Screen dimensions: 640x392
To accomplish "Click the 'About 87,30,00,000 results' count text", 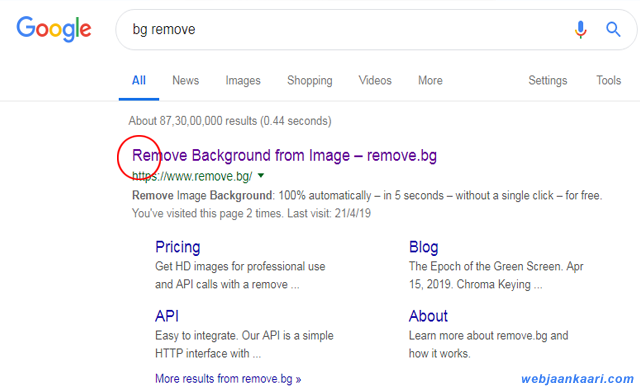I will [x=230, y=121].
